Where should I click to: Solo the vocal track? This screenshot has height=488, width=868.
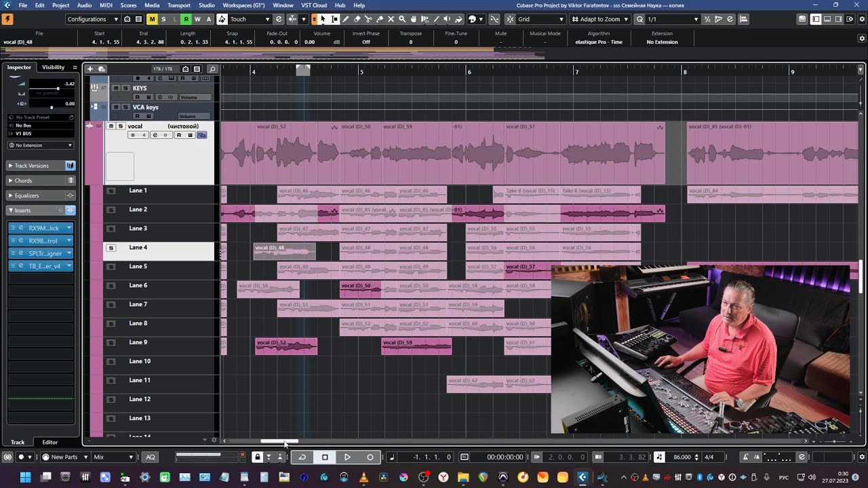(x=120, y=126)
